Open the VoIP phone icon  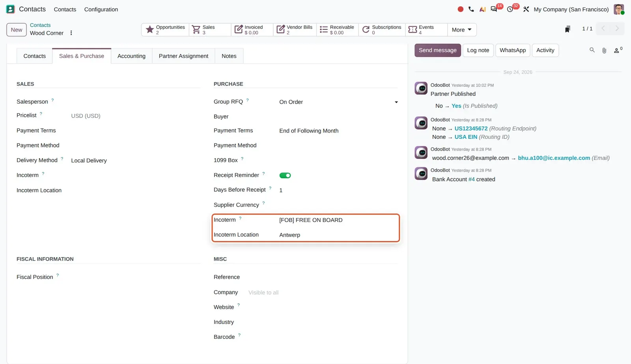click(471, 9)
